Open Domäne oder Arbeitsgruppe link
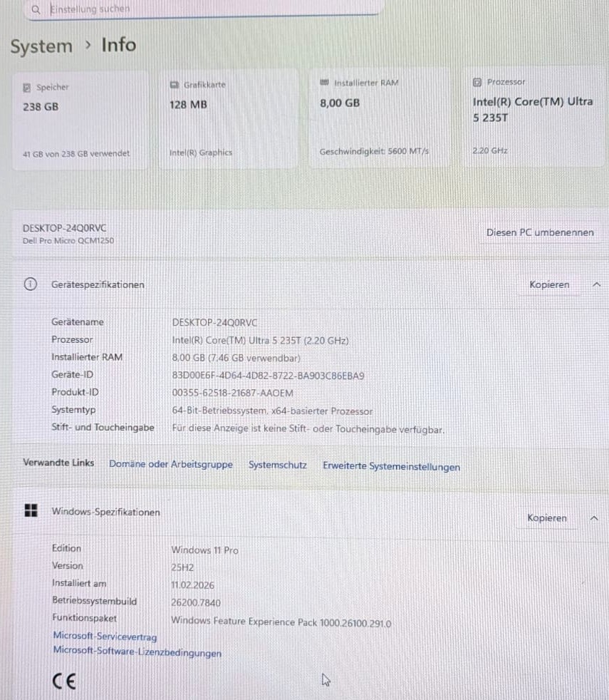 point(171,464)
